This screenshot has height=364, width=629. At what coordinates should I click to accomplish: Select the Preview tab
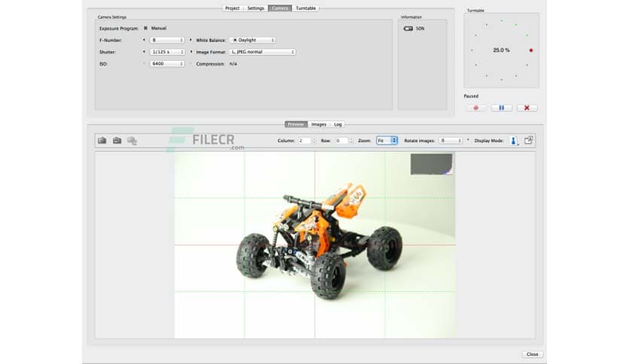[x=296, y=124]
